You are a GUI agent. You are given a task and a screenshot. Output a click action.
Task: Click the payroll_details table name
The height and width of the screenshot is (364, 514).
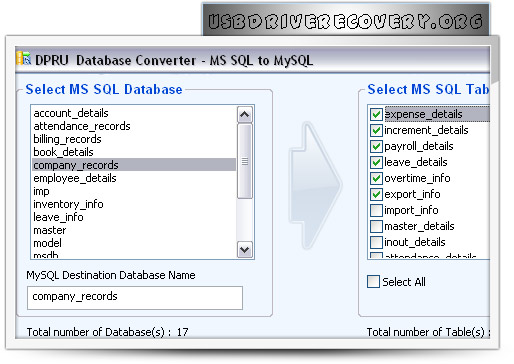tap(419, 146)
